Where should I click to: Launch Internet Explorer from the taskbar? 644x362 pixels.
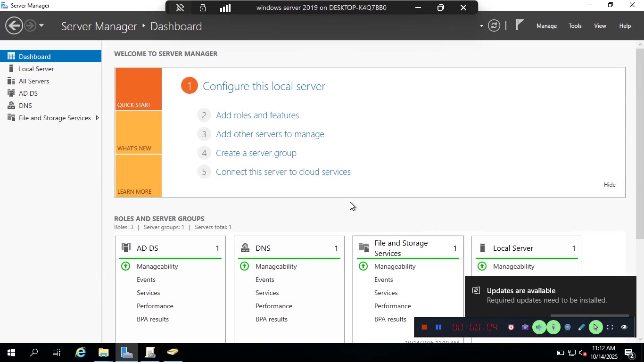(x=81, y=353)
